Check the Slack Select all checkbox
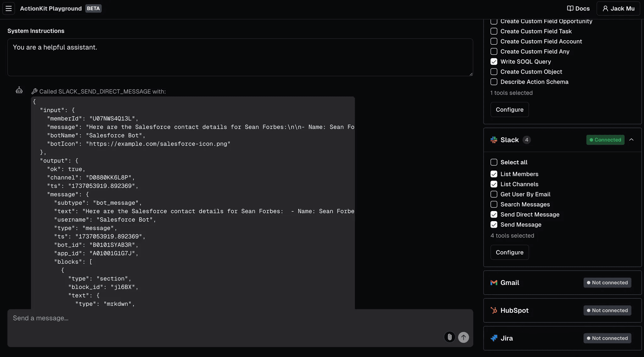This screenshot has height=357, width=644. [494, 162]
